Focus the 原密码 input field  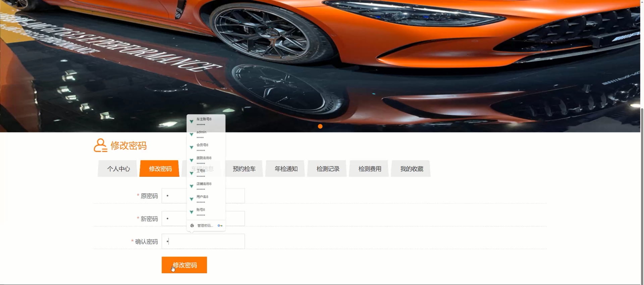[203, 196]
